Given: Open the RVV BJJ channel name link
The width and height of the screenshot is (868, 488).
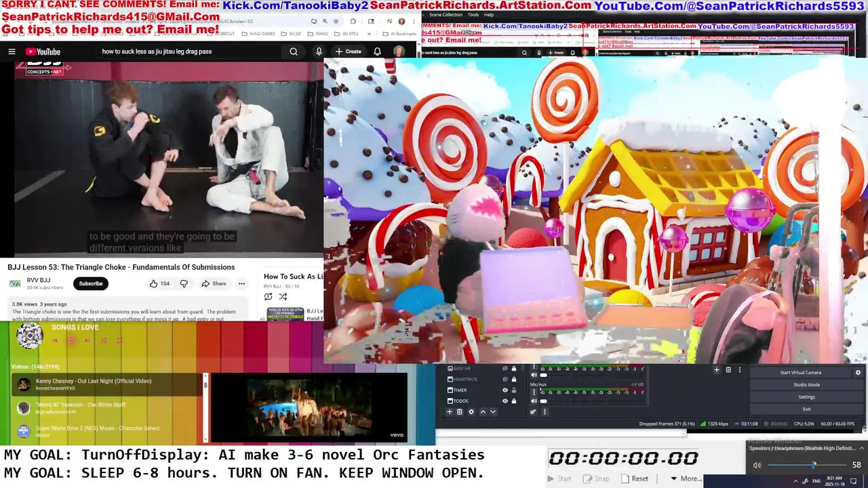Looking at the screenshot, I should click(39, 280).
